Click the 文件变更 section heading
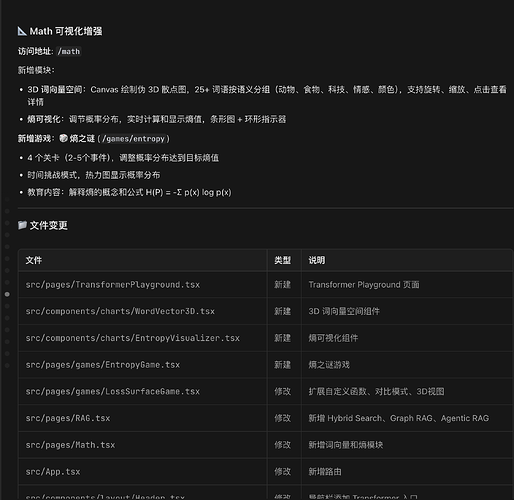The height and width of the screenshot is (500, 514). pyautogui.click(x=48, y=225)
